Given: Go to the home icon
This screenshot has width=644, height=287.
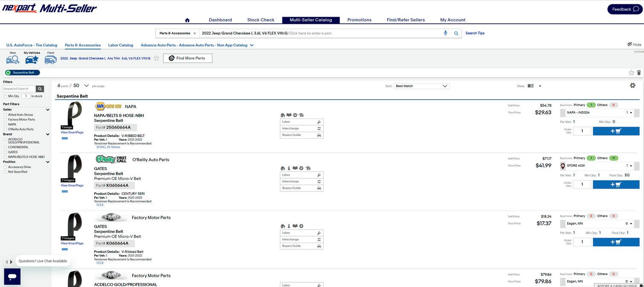Looking at the screenshot, I should pyautogui.click(x=187, y=20).
